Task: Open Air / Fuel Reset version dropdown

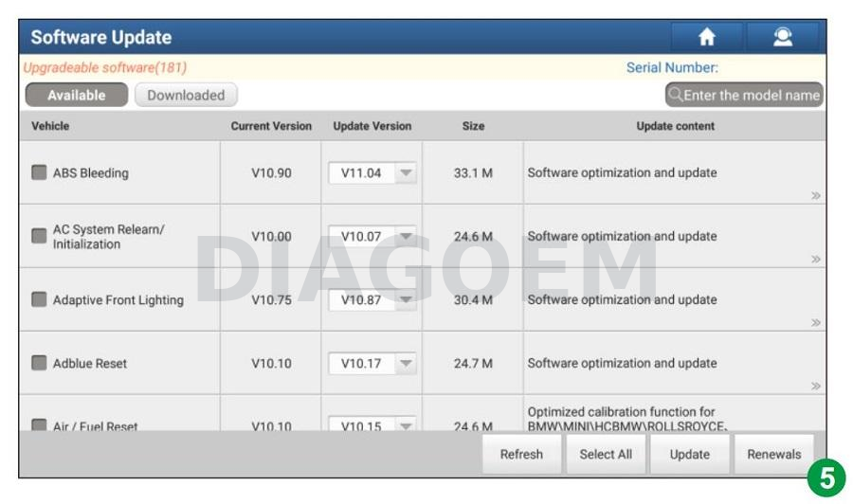Action: 372,424
